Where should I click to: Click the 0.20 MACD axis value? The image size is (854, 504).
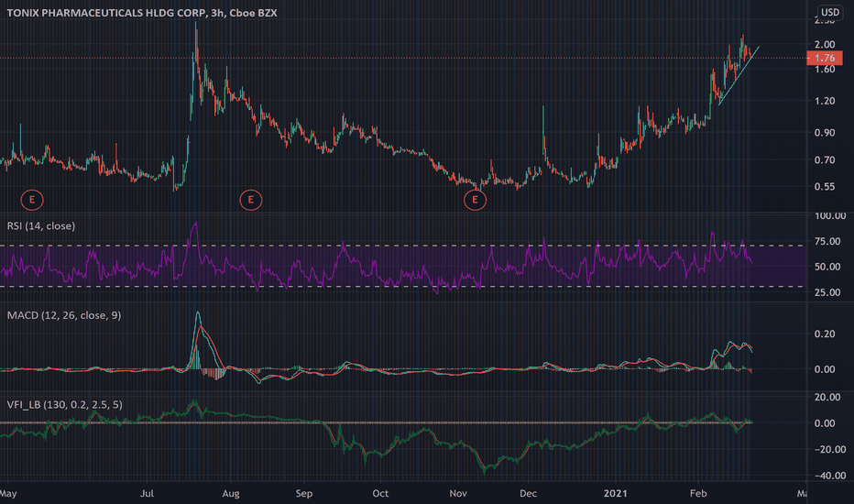coord(825,334)
